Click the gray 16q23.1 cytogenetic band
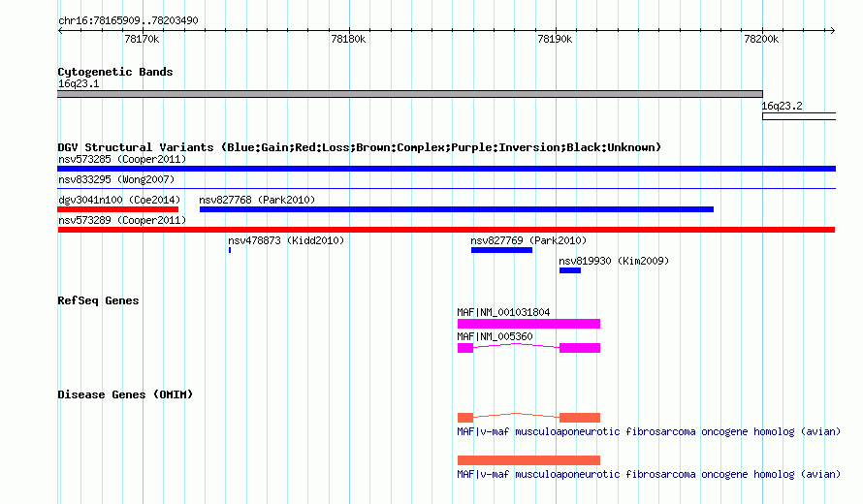 (x=410, y=94)
